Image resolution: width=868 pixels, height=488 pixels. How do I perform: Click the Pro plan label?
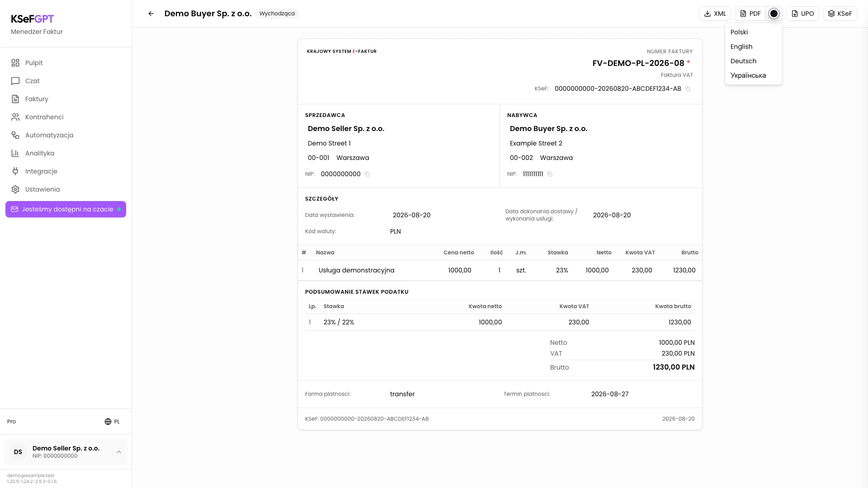click(11, 422)
